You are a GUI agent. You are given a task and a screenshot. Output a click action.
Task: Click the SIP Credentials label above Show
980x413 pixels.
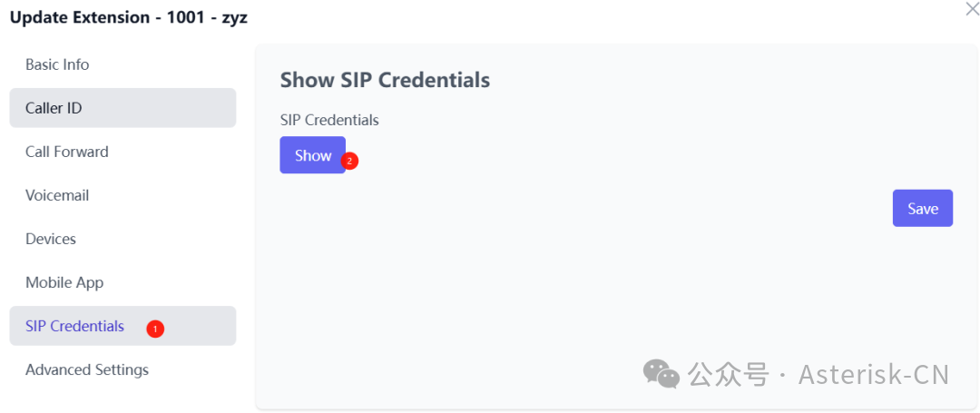(329, 120)
